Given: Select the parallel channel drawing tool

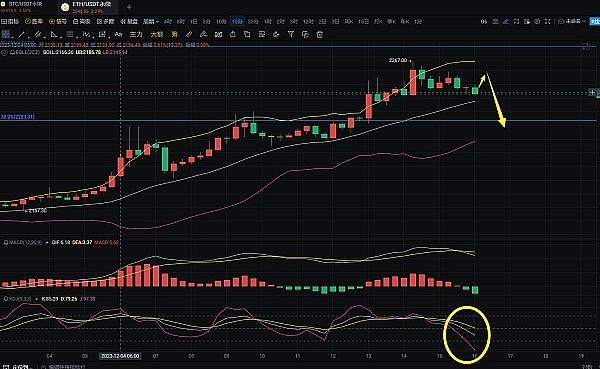Looking at the screenshot, I should (38, 34).
